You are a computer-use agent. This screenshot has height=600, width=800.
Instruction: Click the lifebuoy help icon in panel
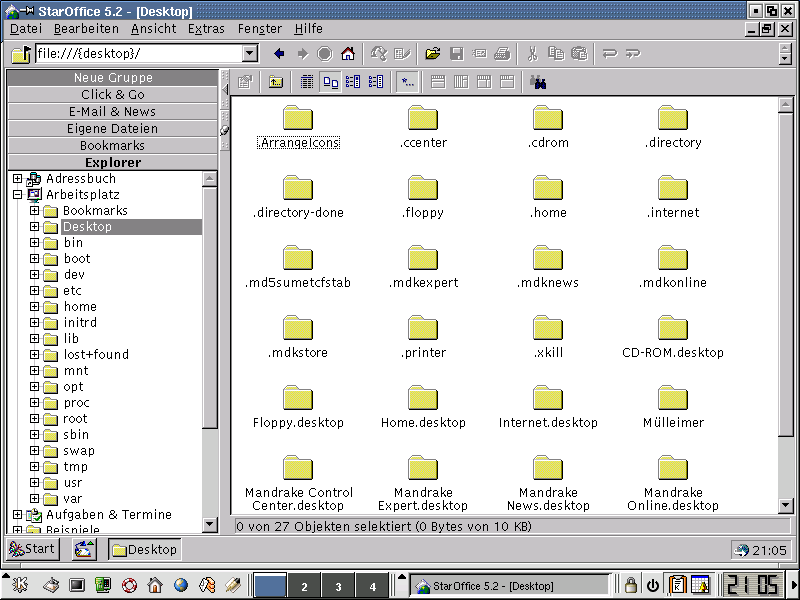tap(129, 585)
